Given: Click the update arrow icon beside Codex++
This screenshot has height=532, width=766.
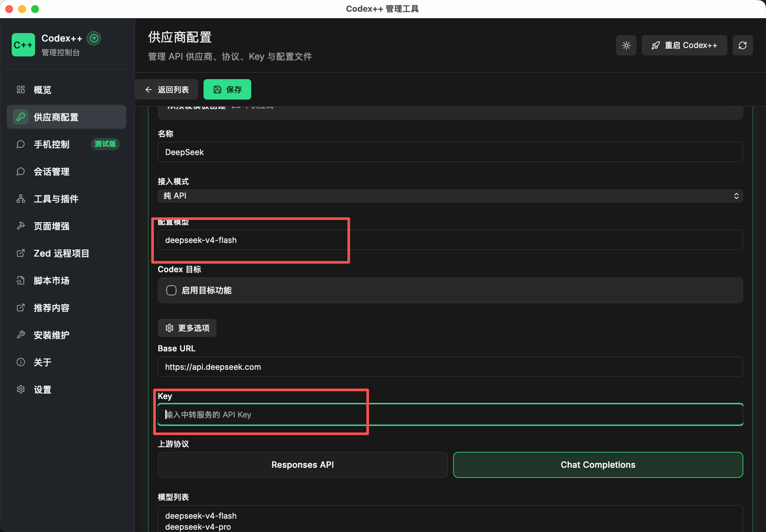Looking at the screenshot, I should (94, 38).
